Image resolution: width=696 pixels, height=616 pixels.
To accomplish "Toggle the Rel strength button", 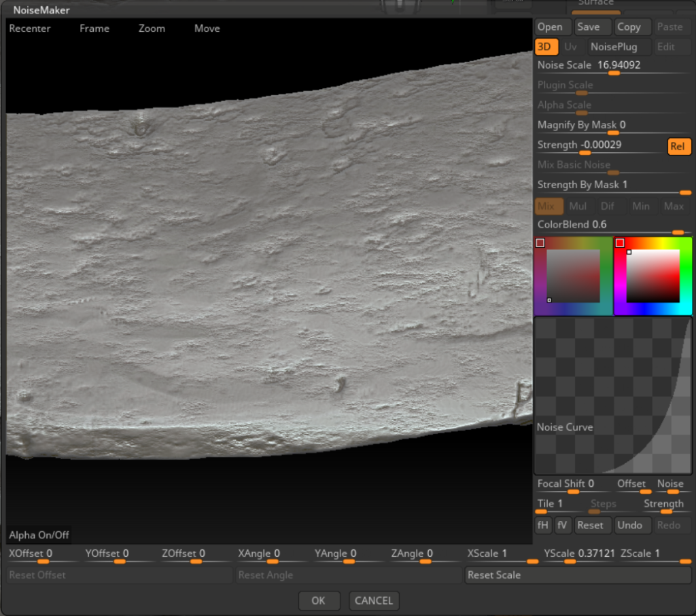I will (x=679, y=147).
